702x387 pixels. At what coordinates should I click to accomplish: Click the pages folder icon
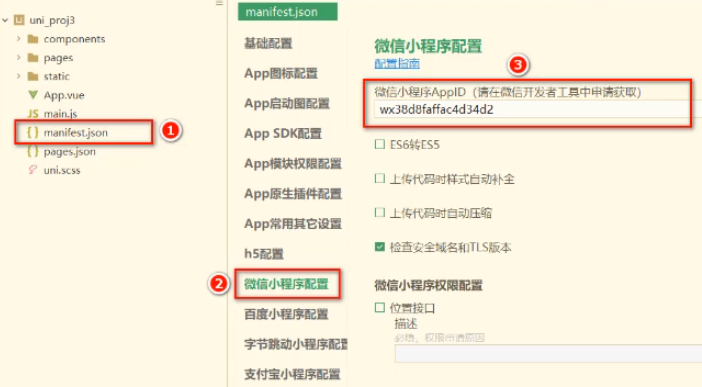pos(33,58)
